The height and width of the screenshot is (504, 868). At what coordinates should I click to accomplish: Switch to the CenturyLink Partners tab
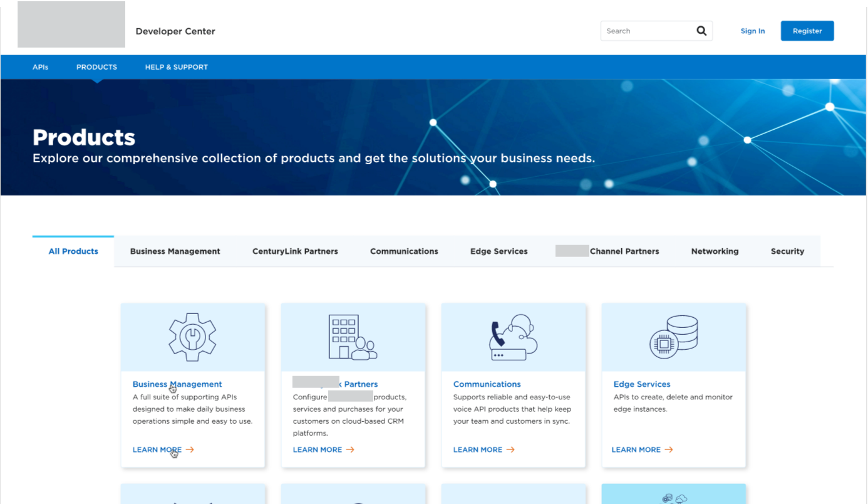tap(295, 251)
